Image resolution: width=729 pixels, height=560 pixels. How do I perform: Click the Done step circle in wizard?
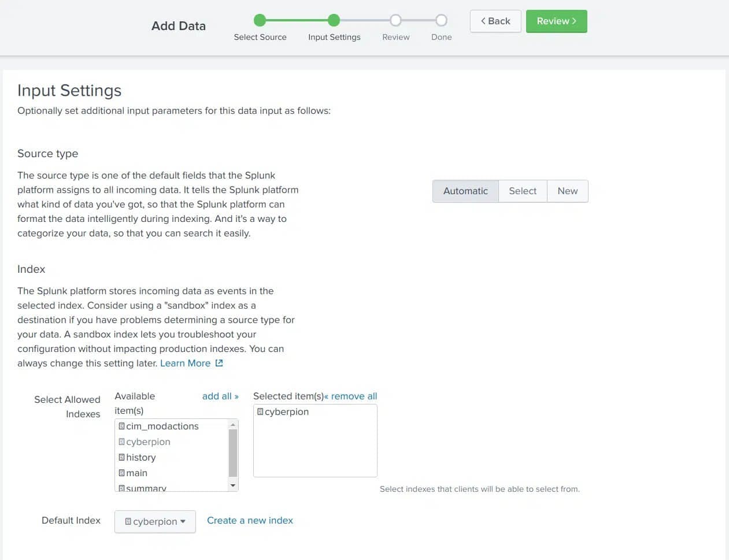[441, 21]
